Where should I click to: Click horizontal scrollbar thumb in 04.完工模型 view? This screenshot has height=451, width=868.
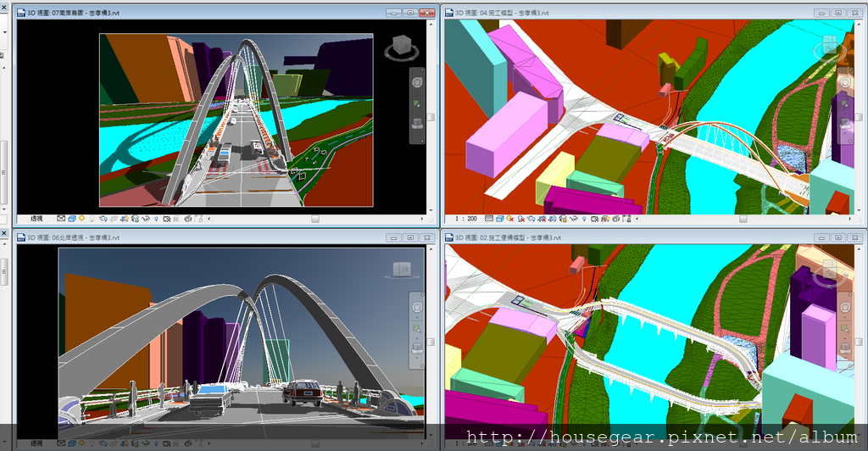pos(743,219)
